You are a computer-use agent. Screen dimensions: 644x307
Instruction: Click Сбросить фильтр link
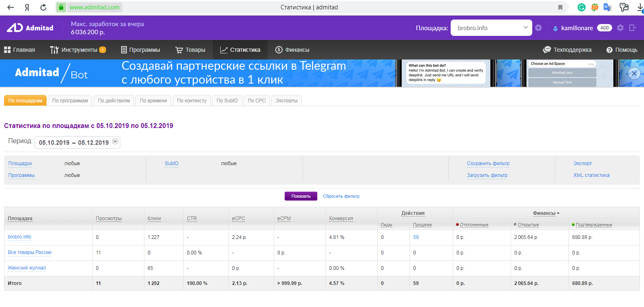[x=341, y=196]
